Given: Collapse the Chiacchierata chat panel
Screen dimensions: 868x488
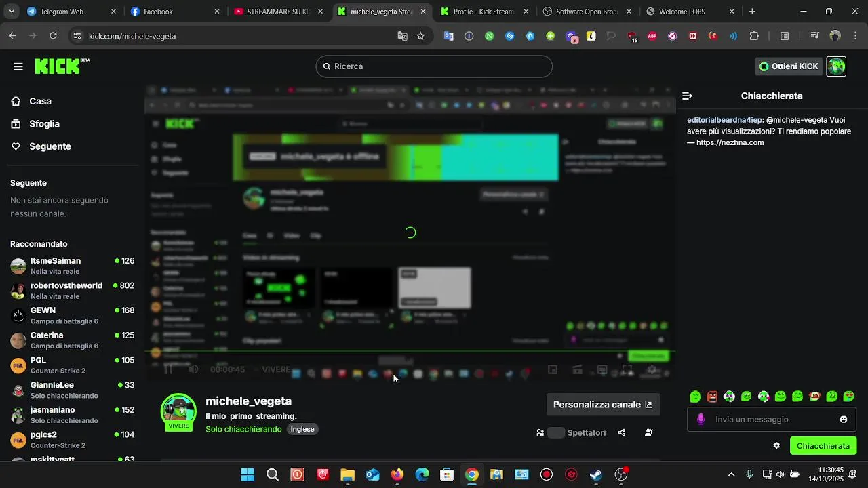Looking at the screenshot, I should [x=687, y=96].
